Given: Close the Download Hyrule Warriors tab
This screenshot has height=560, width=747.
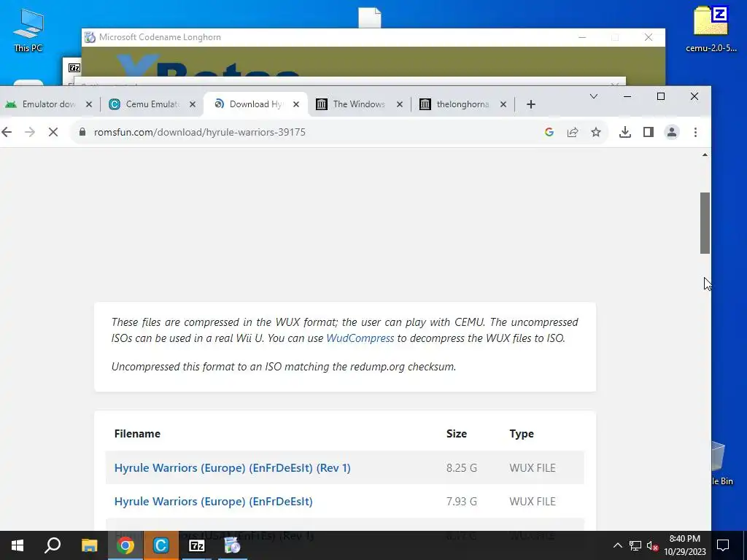Looking at the screenshot, I should pyautogui.click(x=296, y=104).
